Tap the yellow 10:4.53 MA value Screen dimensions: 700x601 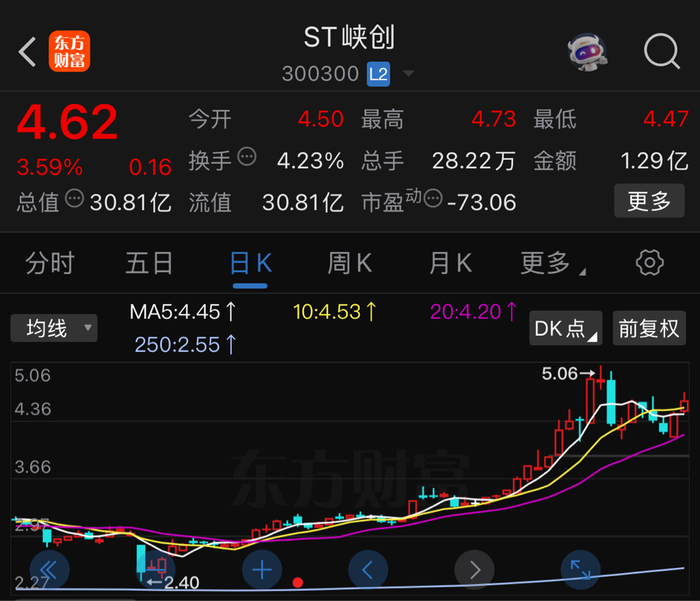click(x=334, y=312)
